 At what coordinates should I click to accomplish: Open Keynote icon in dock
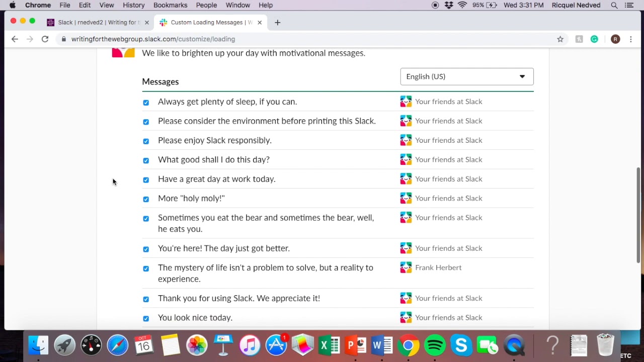223,345
